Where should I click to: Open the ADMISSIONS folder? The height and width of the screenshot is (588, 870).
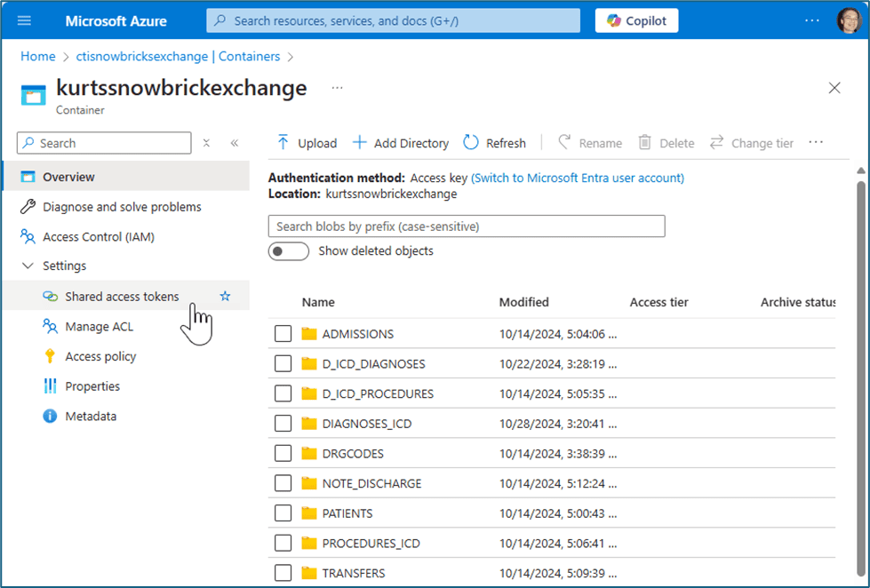pos(358,334)
